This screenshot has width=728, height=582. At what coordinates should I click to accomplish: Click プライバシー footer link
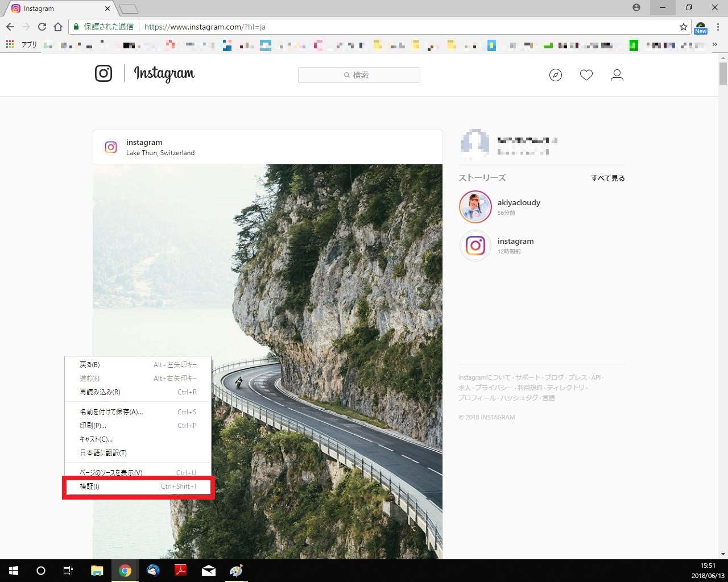pos(494,388)
